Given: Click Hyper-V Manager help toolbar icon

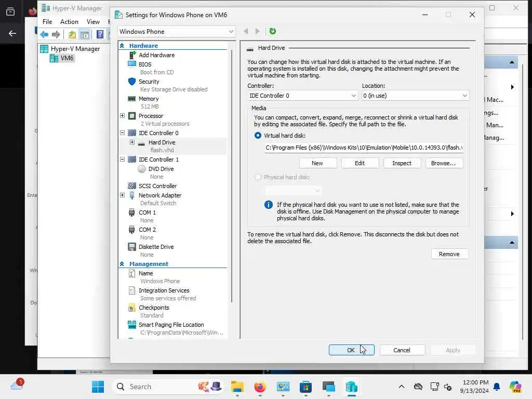Looking at the screenshot, I should (100, 34).
